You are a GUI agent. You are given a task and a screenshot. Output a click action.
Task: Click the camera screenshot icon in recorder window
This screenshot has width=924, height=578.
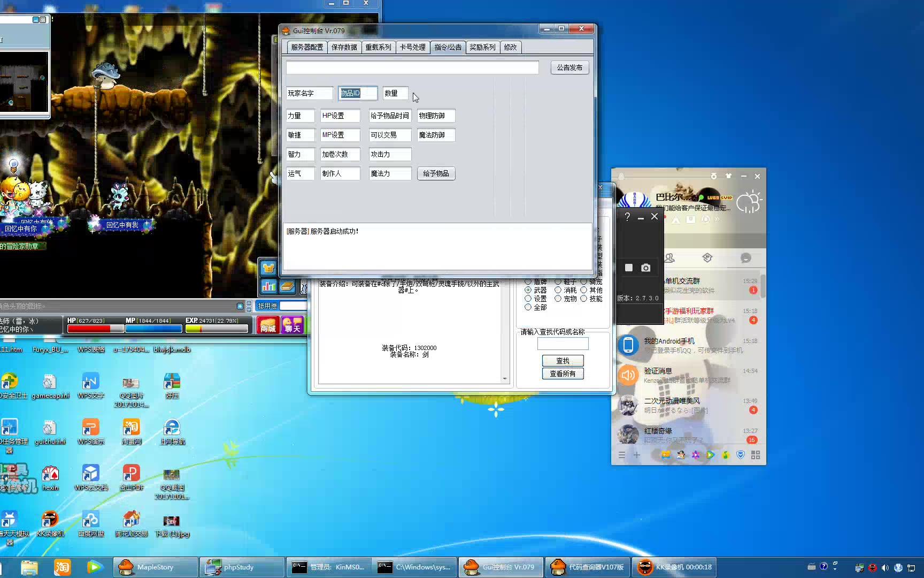[x=646, y=268]
